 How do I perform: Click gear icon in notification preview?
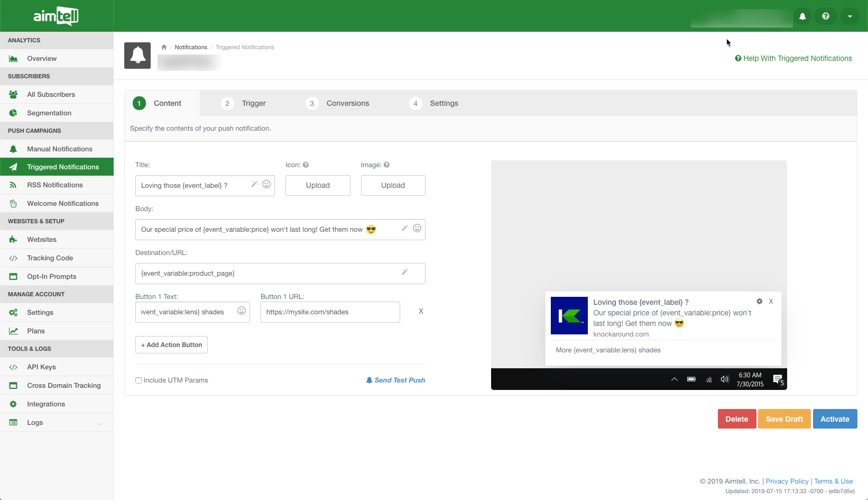click(x=759, y=301)
